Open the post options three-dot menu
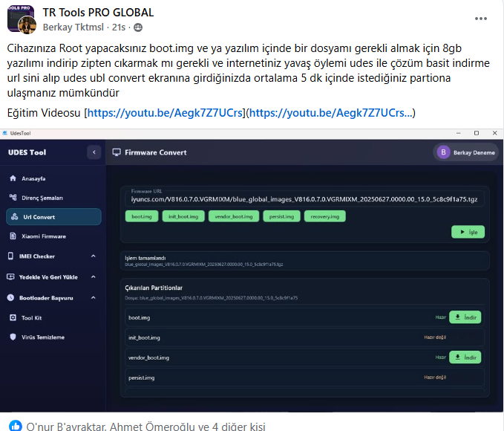The width and height of the screenshot is (504, 431). point(481,19)
